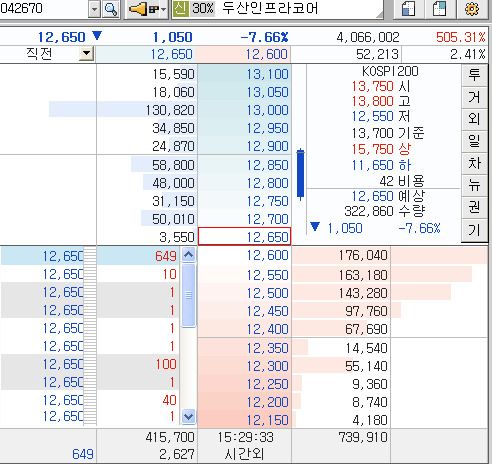Click the tick row with volume 100
The height and width of the screenshot is (464, 492).
tap(89, 364)
